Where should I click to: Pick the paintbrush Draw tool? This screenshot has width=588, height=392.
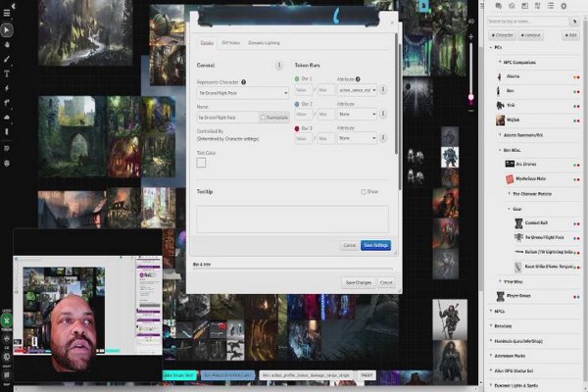pos(7,59)
